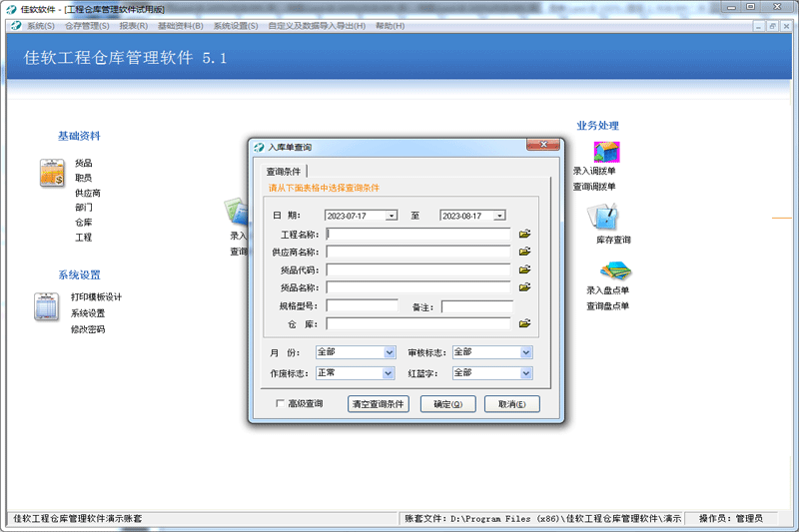Image resolution: width=799 pixels, height=532 pixels.
Task: Open the 打印模板设计 link
Action: [x=96, y=296]
